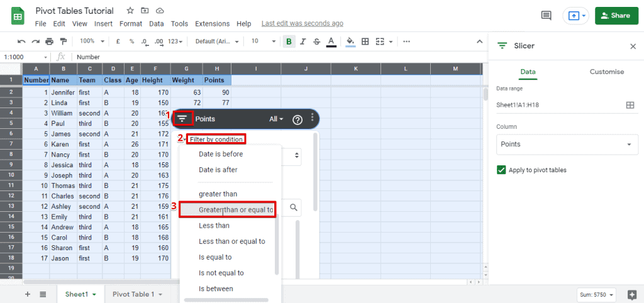Click the undo icon in the toolbar
The height and width of the screenshot is (303, 644).
coord(21,41)
